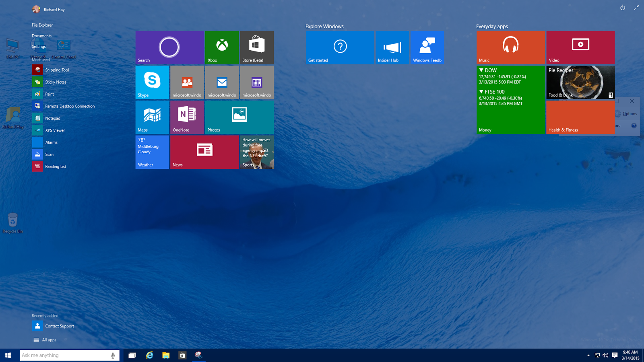Select Sticky Notes in the app list
The height and width of the screenshot is (362, 644).
[x=50, y=82]
